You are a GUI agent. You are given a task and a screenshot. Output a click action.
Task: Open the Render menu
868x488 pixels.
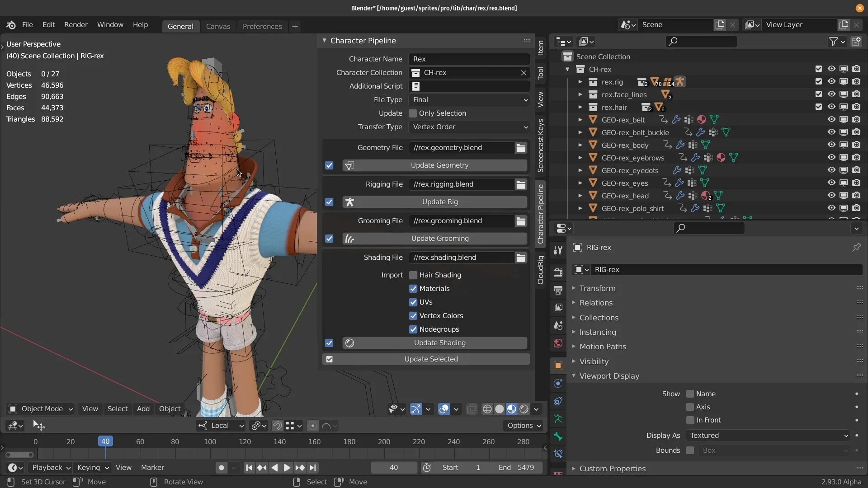pyautogui.click(x=75, y=25)
